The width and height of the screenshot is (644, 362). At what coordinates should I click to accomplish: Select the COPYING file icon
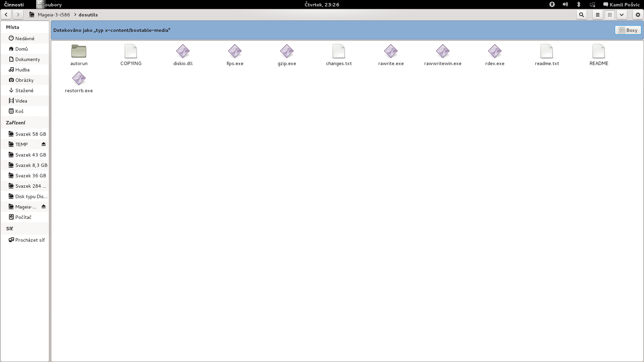click(x=131, y=51)
